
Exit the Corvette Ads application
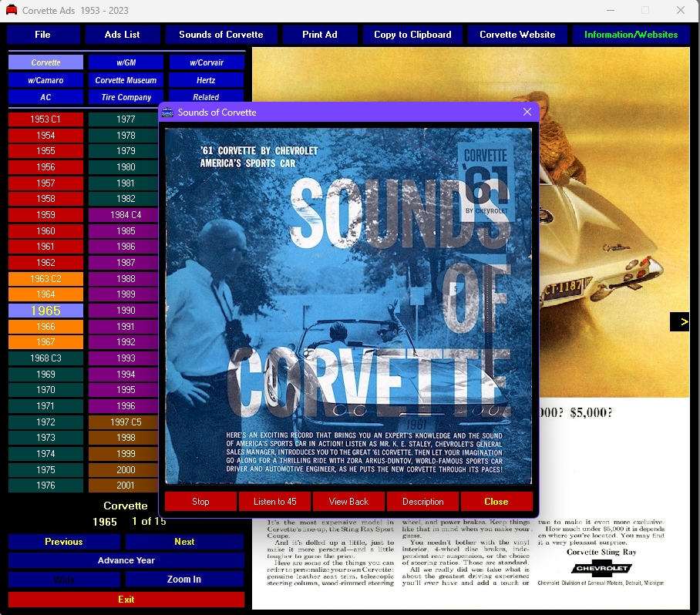click(x=126, y=600)
